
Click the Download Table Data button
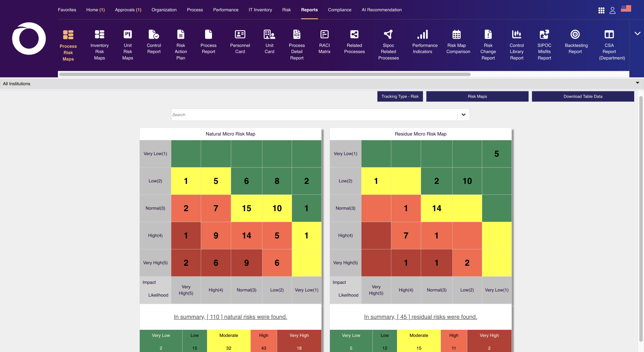tap(583, 96)
